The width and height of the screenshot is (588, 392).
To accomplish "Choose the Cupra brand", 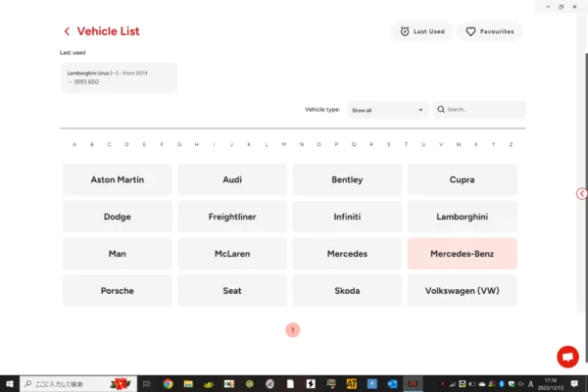I will [x=462, y=179].
